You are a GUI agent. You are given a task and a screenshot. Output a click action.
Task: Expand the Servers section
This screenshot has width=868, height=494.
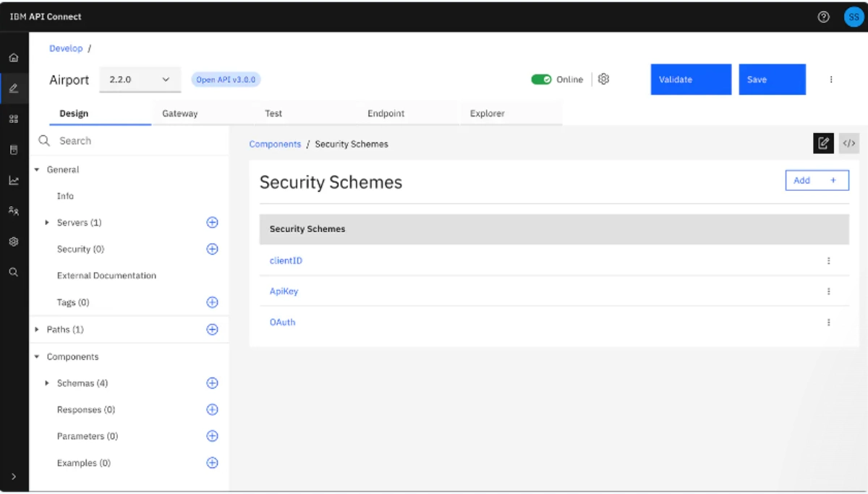tap(48, 222)
